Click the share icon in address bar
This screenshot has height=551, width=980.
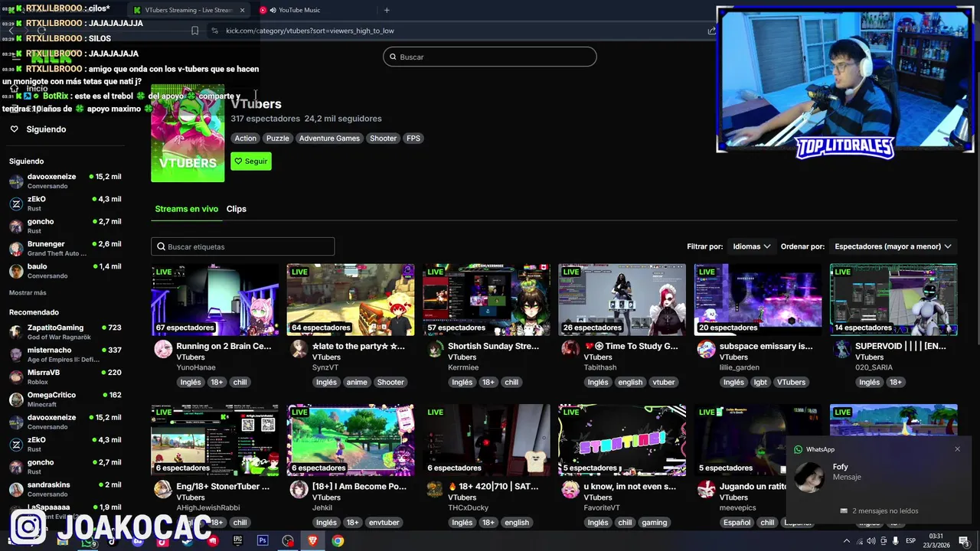(711, 31)
